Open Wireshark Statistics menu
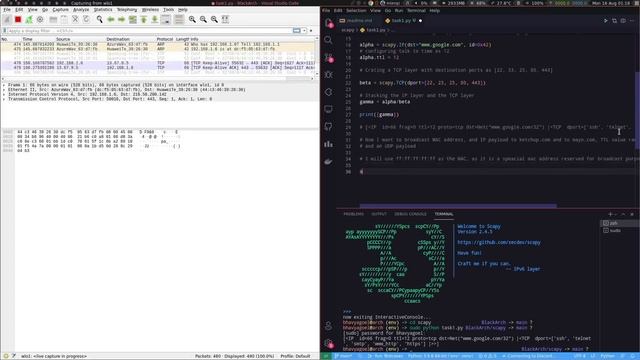This screenshot has height=360, width=640. [103, 9]
